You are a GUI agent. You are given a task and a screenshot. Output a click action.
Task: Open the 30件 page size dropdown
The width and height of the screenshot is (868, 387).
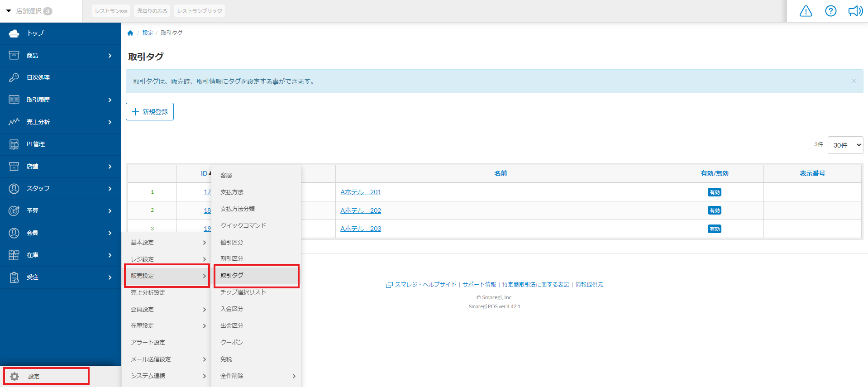tap(845, 145)
